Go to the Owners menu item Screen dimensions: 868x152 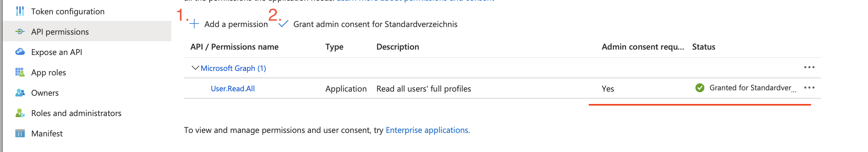45,93
